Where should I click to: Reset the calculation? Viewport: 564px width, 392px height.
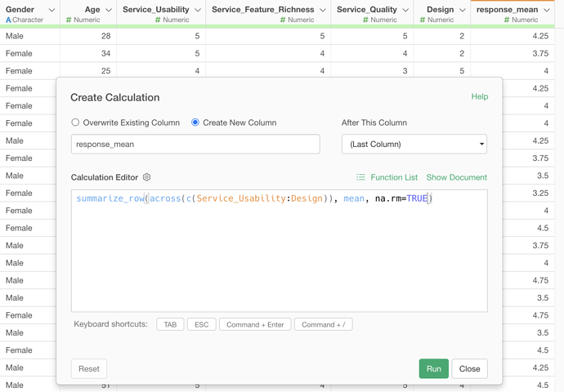click(89, 368)
